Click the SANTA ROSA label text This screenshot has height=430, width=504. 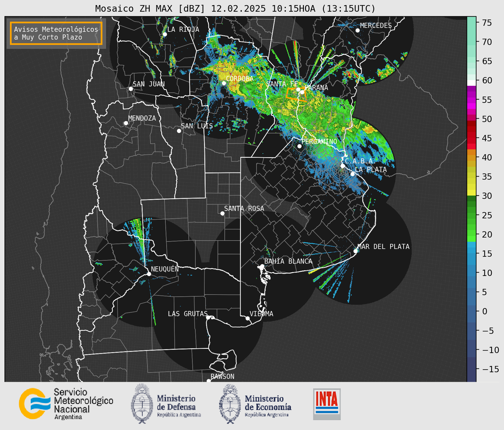pyautogui.click(x=244, y=208)
